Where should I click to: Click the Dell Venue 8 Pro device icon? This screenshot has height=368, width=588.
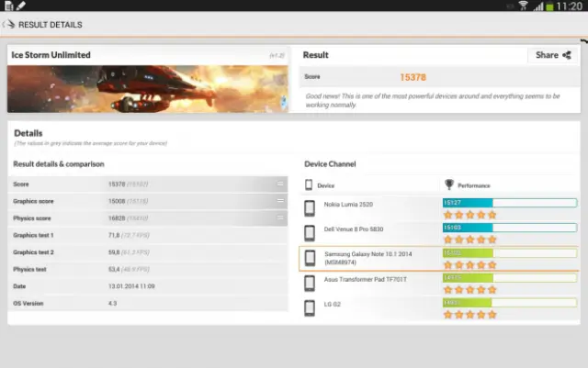(310, 232)
